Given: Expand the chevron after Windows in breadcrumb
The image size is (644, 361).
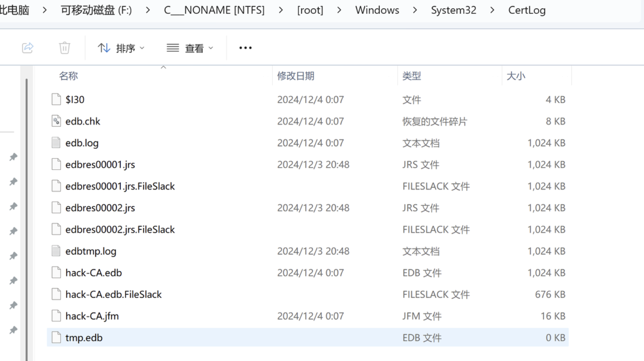Looking at the screenshot, I should click(415, 10).
